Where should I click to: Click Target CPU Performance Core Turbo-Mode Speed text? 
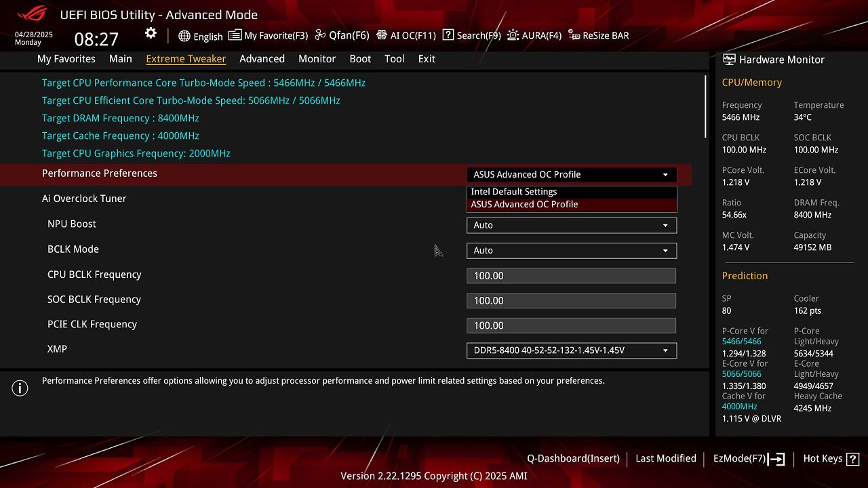coord(203,83)
